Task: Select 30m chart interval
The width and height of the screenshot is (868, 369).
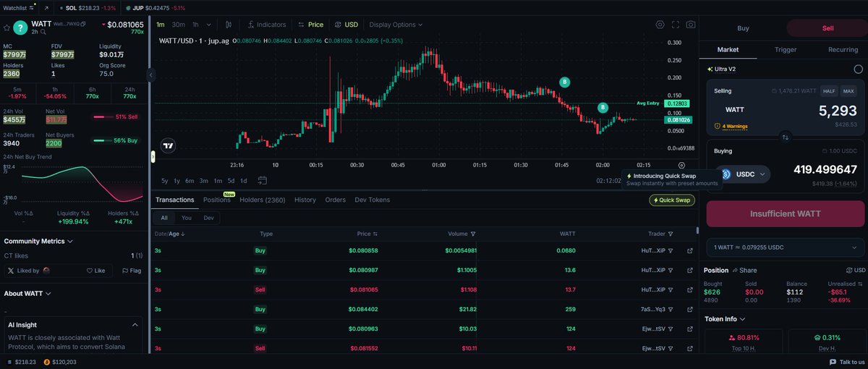Action: click(x=178, y=25)
